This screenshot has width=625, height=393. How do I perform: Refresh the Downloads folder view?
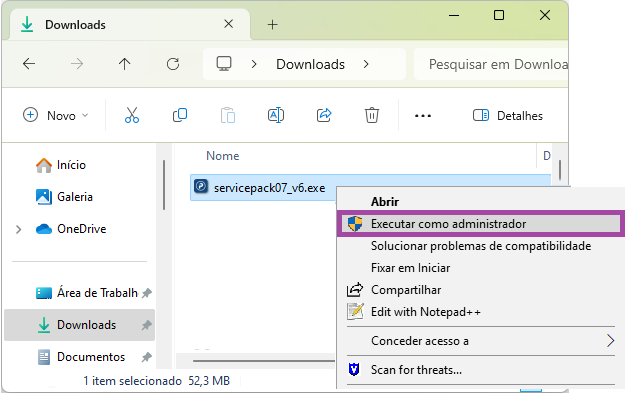coord(173,64)
